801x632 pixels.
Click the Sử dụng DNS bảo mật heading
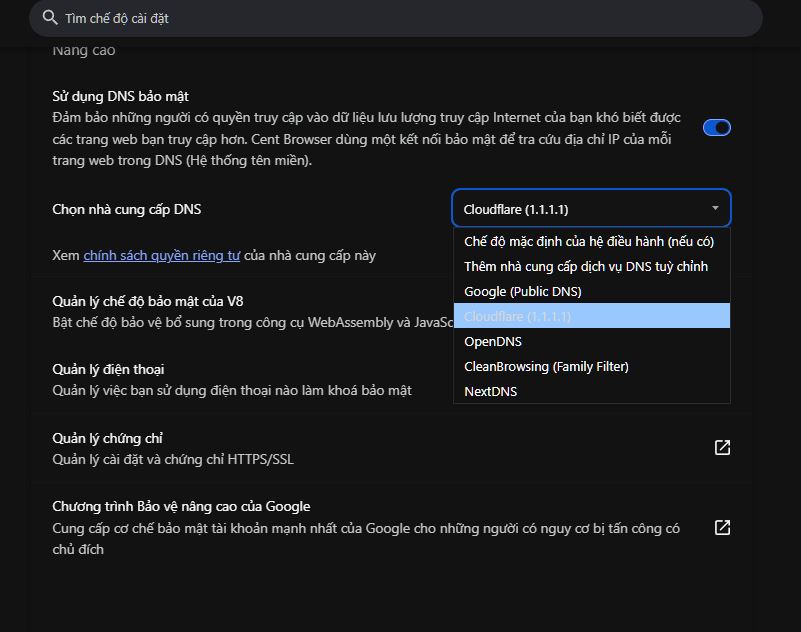point(121,96)
